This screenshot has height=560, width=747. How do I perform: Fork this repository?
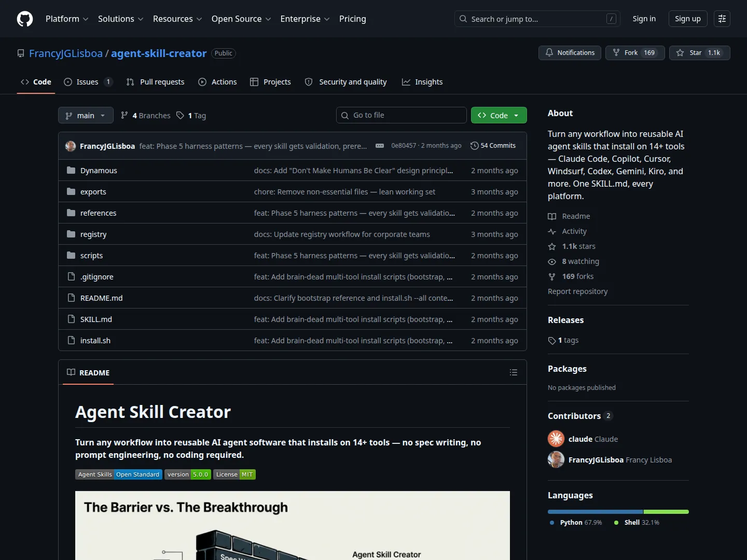635,53
